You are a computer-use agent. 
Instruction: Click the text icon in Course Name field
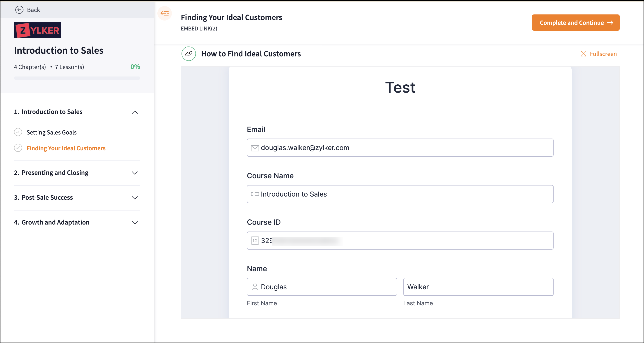pos(255,194)
